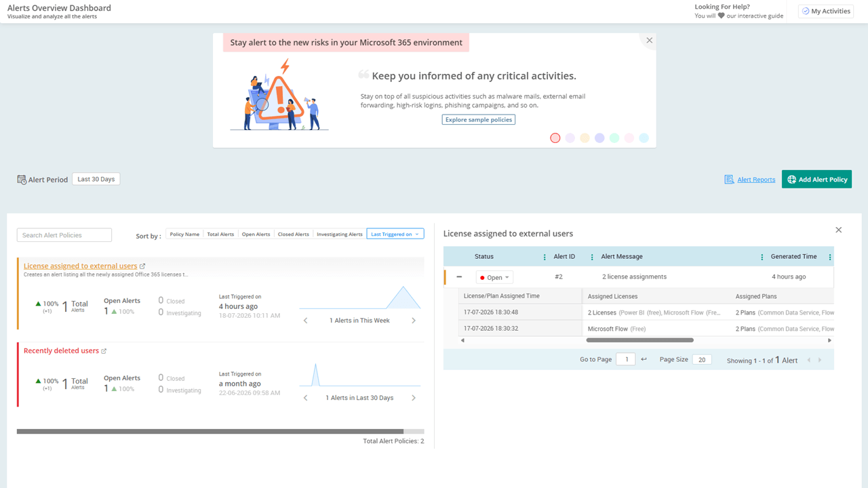Open the Recently deleted users policy link
Viewport: 868px width, 488px height.
click(61, 351)
